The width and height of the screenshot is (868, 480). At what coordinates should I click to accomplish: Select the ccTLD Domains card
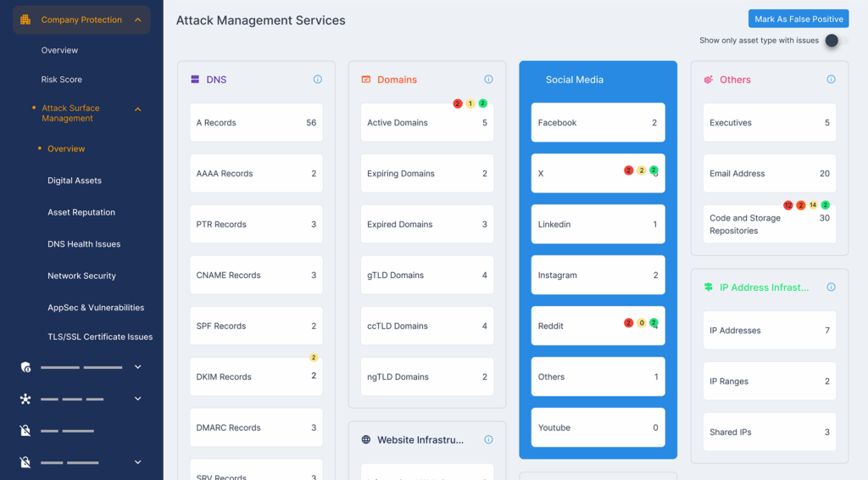427,327
